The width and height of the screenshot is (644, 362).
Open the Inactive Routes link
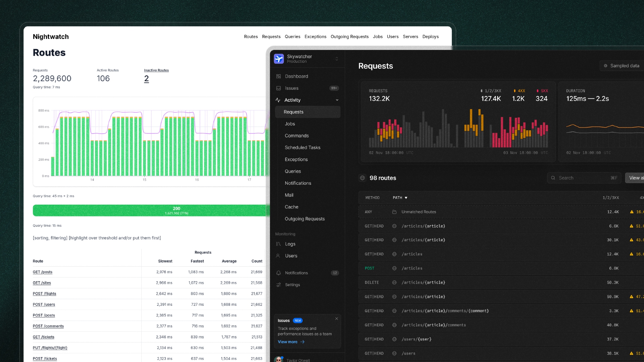tap(156, 70)
